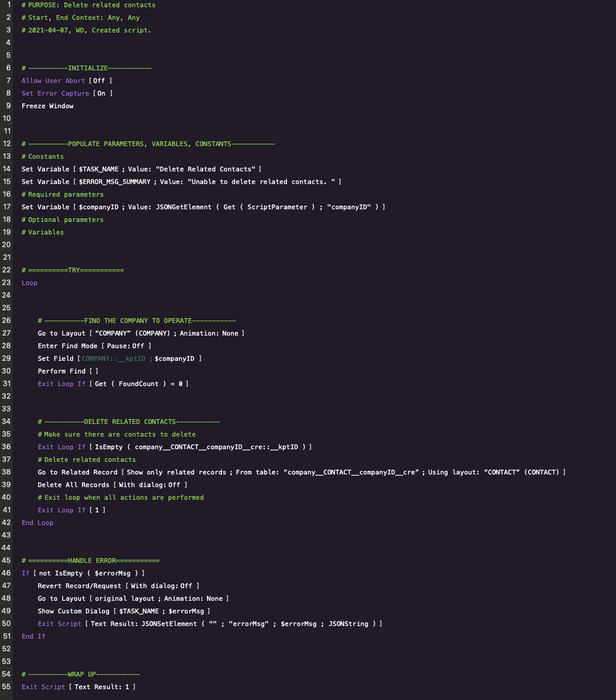Click the final "Exit Script [Text Result: 1]" step
Viewport: 616px width, 700px height.
[x=78, y=686]
